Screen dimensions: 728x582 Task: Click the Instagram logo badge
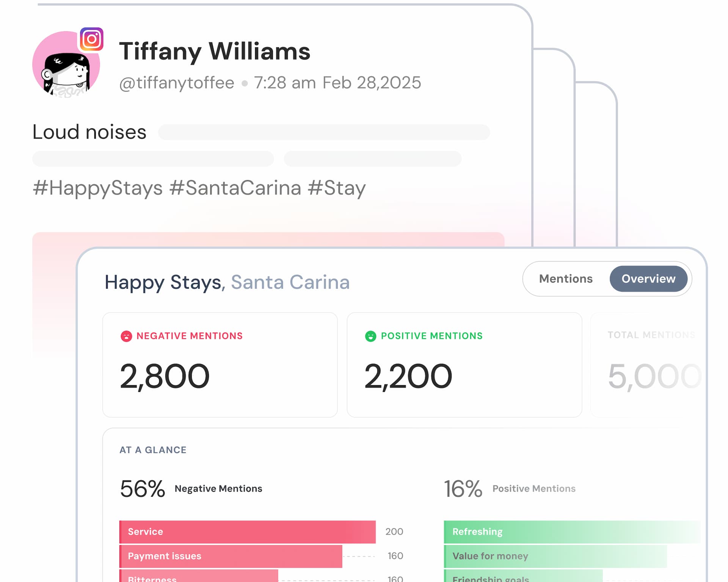click(x=91, y=39)
